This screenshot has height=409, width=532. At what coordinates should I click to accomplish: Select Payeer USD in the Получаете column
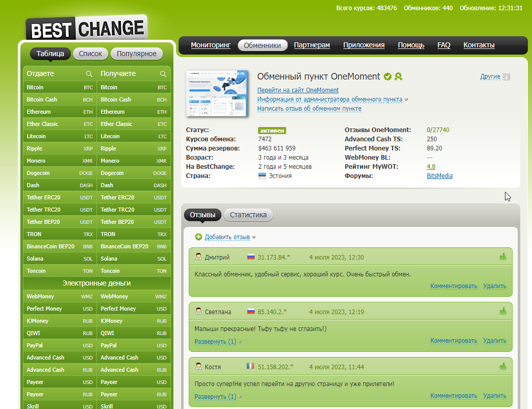click(134, 382)
